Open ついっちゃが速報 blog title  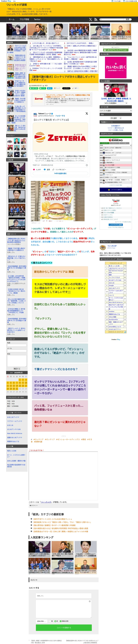[x=17, y=5]
